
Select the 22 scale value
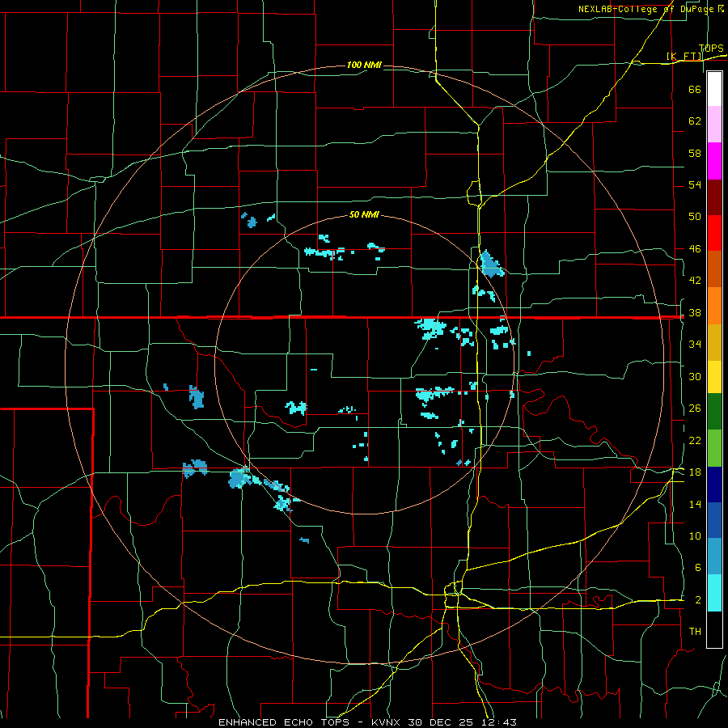(695, 441)
